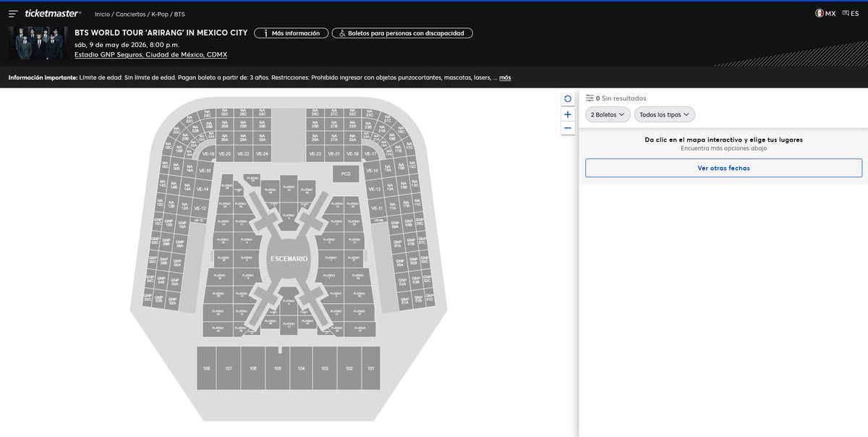Select section 104 on the map
This screenshot has width=868, height=437.
point(301,368)
